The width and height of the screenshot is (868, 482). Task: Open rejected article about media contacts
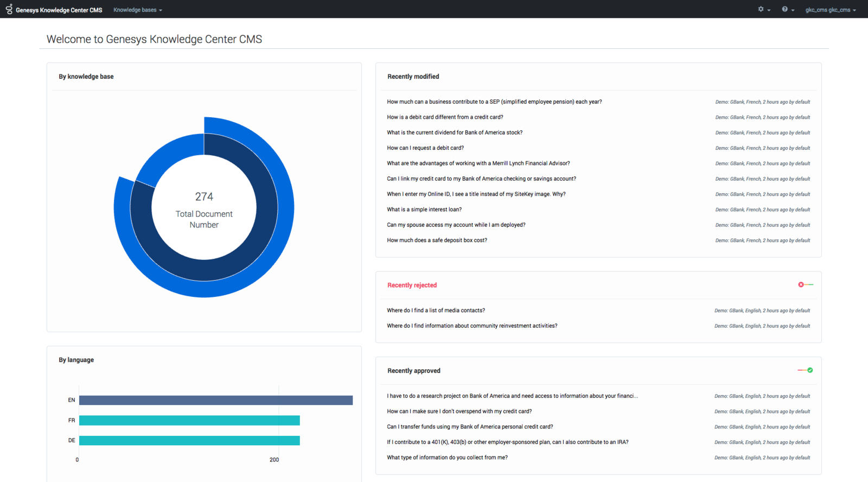pos(436,310)
